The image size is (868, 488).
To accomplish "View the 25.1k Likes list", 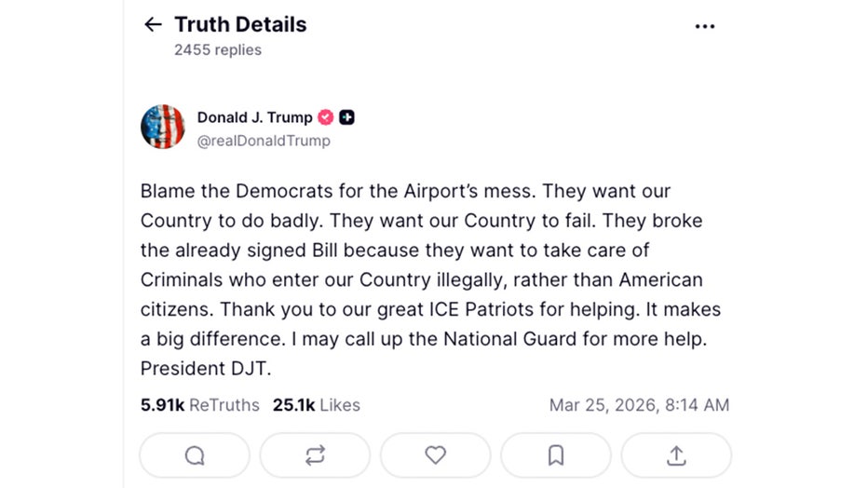I will [x=316, y=405].
